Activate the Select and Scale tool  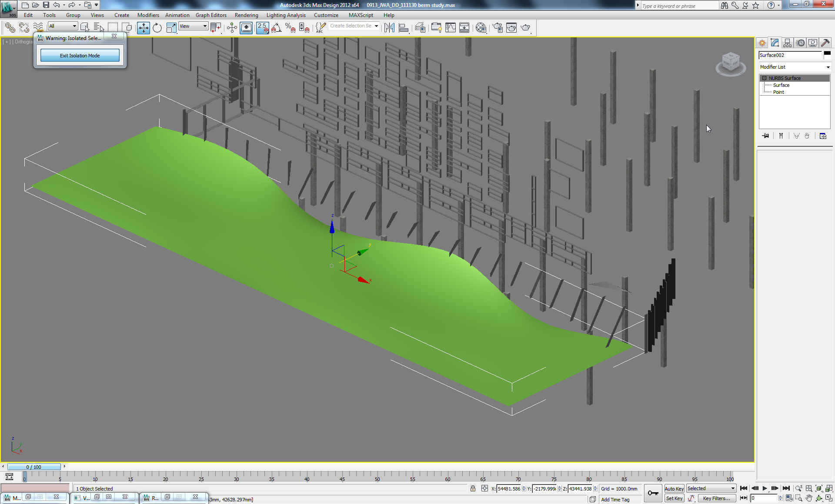point(171,28)
